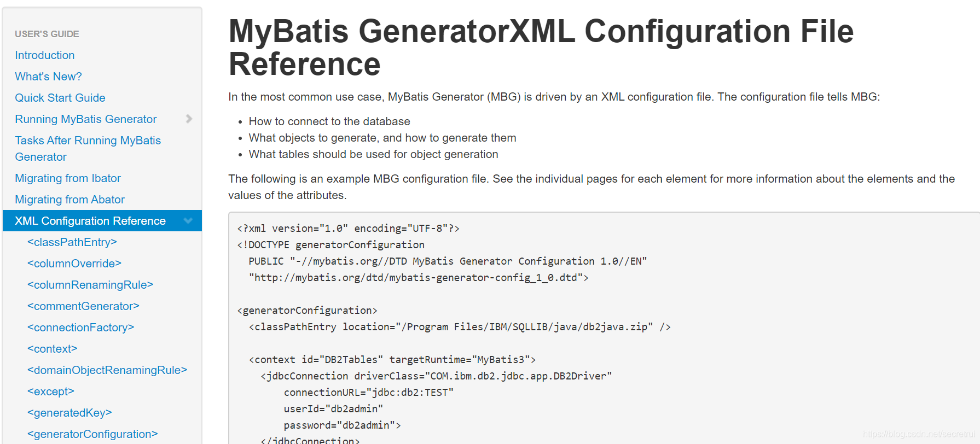Open the generatedKey reference page
Screen dimensions: 980x444
coord(69,412)
